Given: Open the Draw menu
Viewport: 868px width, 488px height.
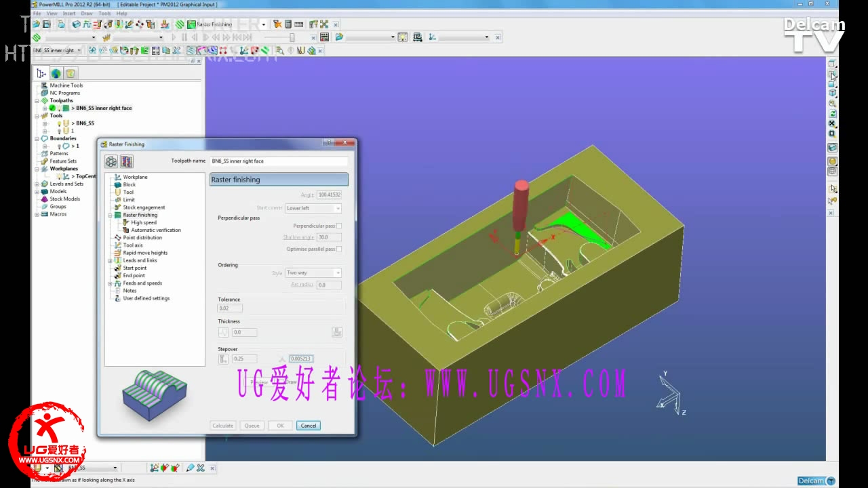Looking at the screenshot, I should (87, 13).
